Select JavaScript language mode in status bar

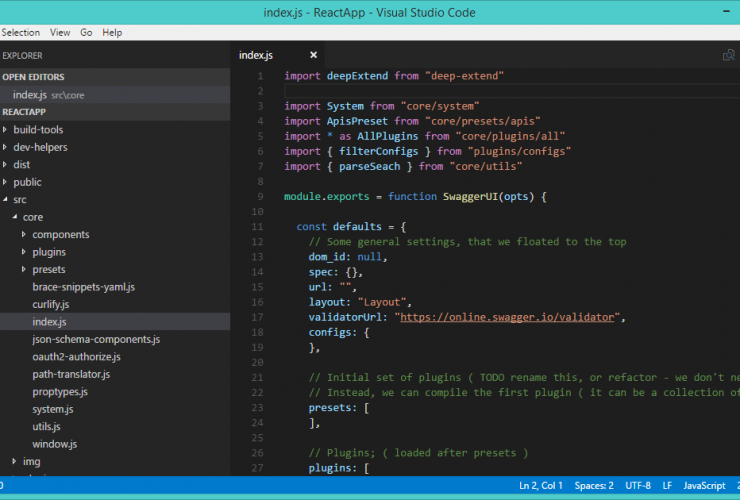tap(704, 485)
